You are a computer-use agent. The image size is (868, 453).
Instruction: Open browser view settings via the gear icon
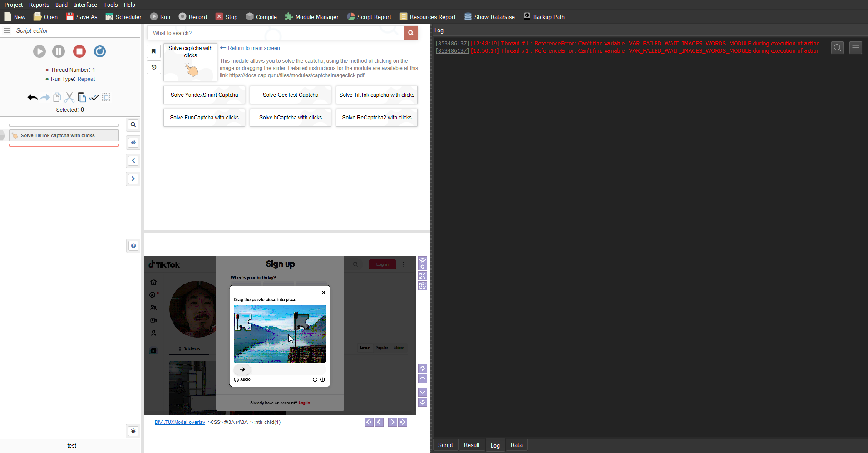tap(422, 286)
